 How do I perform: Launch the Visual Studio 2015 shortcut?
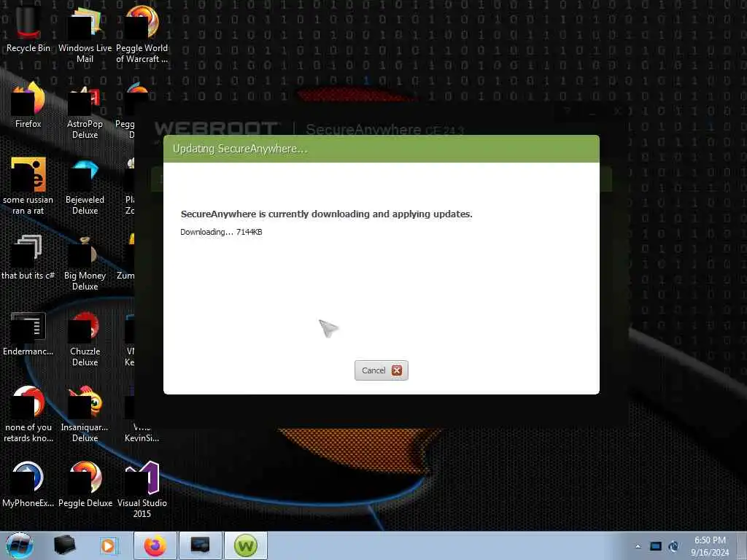click(142, 489)
